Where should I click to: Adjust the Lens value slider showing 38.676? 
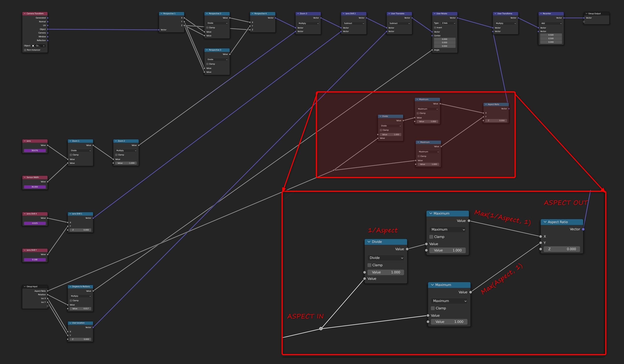(x=35, y=150)
